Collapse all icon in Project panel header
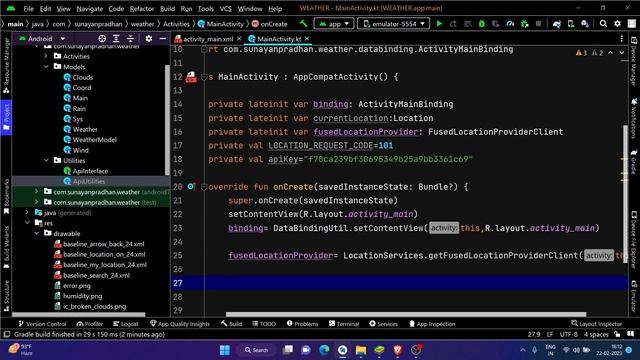640x360 pixels. coord(131,38)
